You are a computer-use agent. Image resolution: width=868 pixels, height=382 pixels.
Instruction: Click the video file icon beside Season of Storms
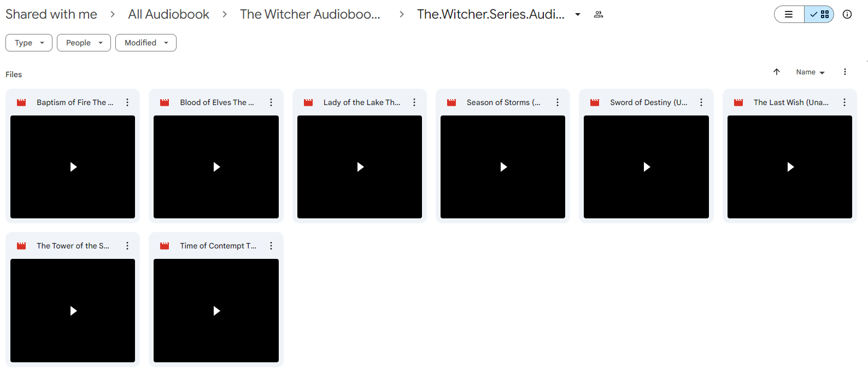451,102
